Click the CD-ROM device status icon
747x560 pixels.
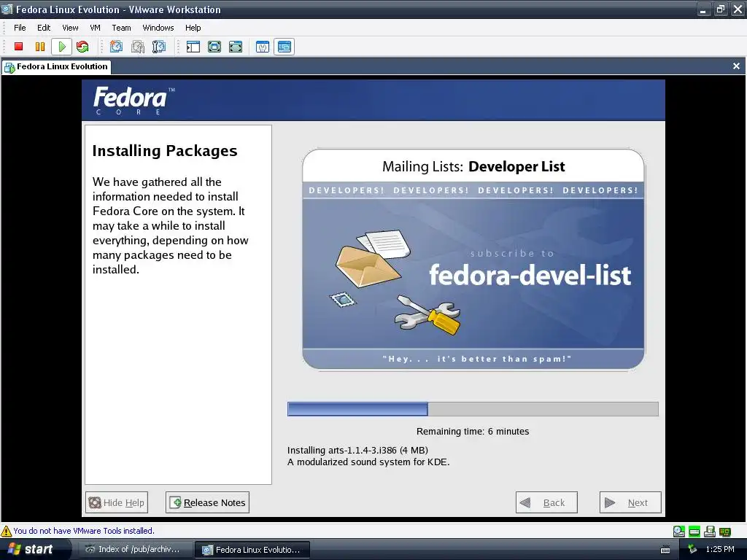coord(679,531)
